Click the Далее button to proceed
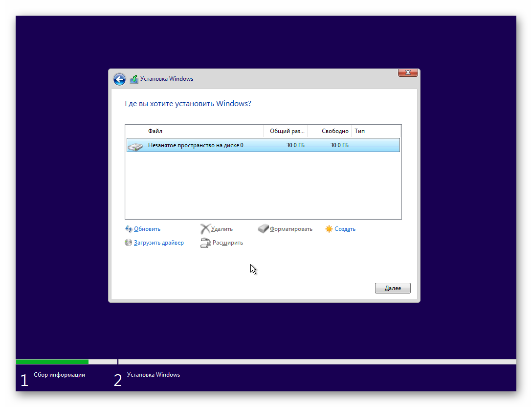The width and height of the screenshot is (532, 407). pyautogui.click(x=393, y=288)
